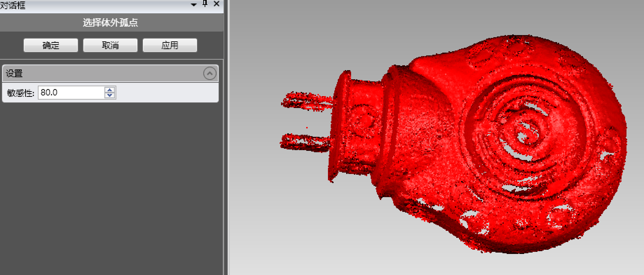Viewport: 644px width, 275px height.
Task: Collapse the 设置 section chevron
Action: (x=210, y=73)
